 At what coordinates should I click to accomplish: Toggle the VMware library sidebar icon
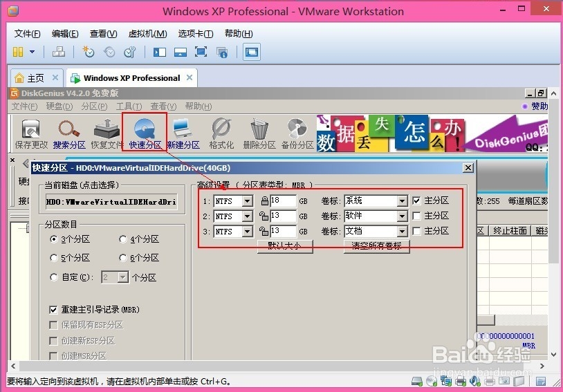159,52
